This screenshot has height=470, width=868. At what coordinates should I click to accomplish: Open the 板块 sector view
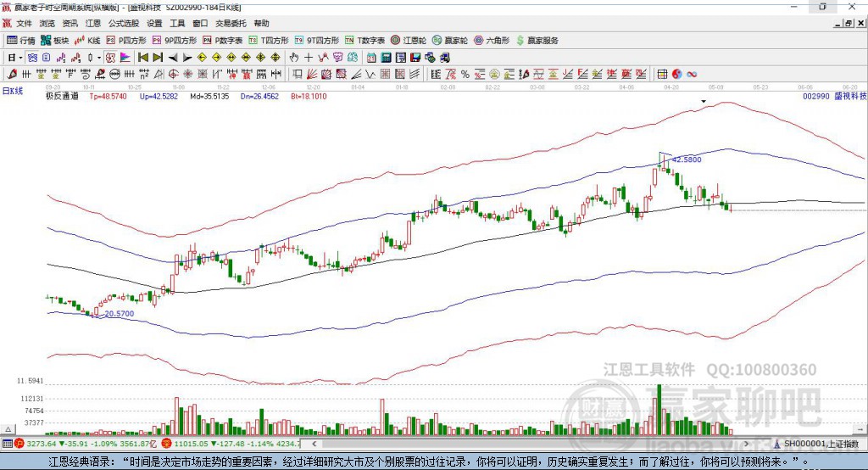55,41
